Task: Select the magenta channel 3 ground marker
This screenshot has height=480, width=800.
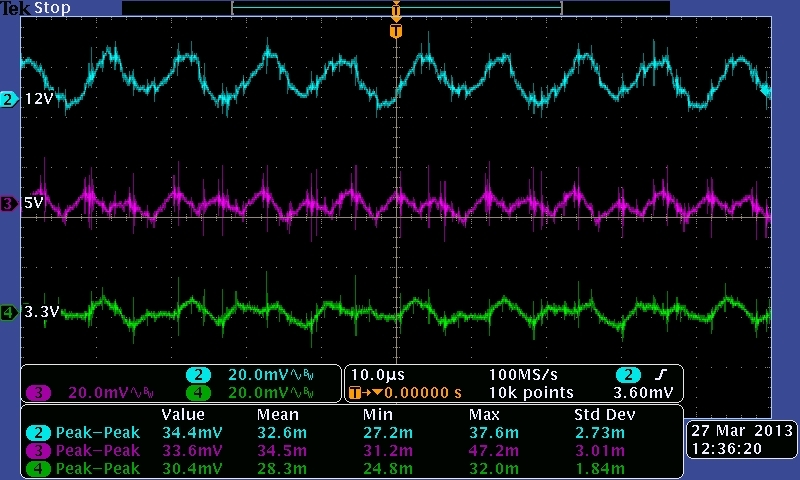Action: [9, 204]
